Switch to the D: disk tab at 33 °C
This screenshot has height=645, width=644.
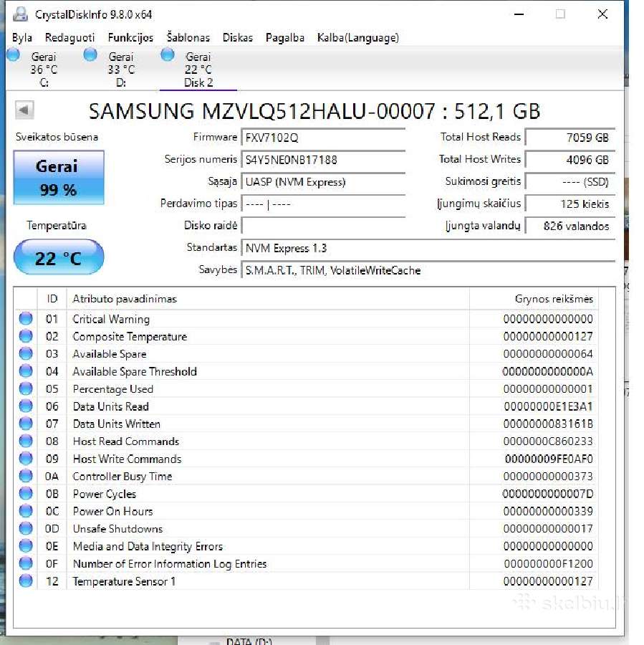[121, 69]
